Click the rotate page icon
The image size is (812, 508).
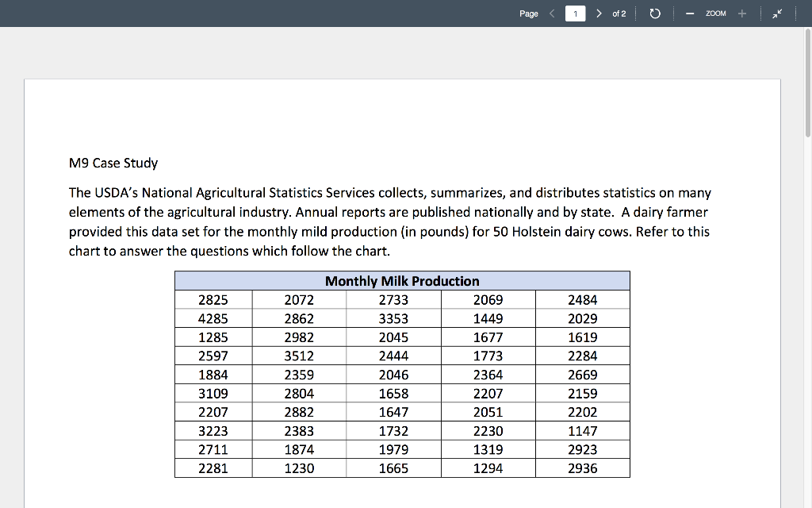coord(654,13)
